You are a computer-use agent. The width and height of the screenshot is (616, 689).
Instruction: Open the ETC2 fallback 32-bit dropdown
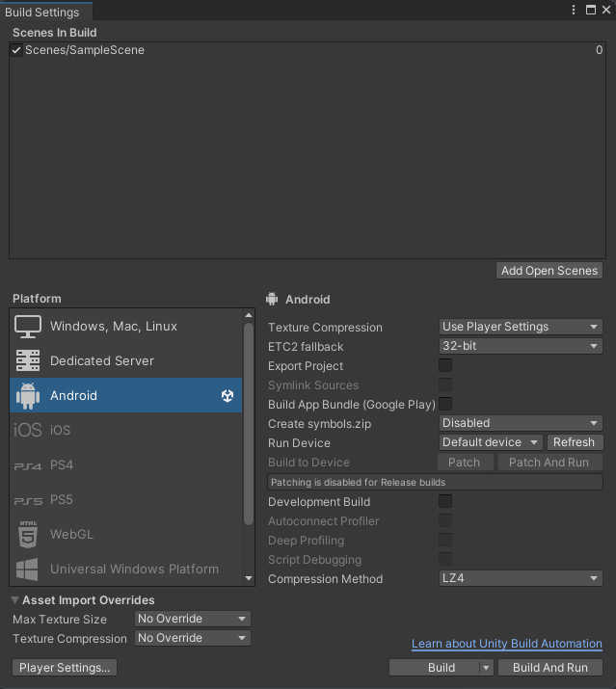[521, 346]
